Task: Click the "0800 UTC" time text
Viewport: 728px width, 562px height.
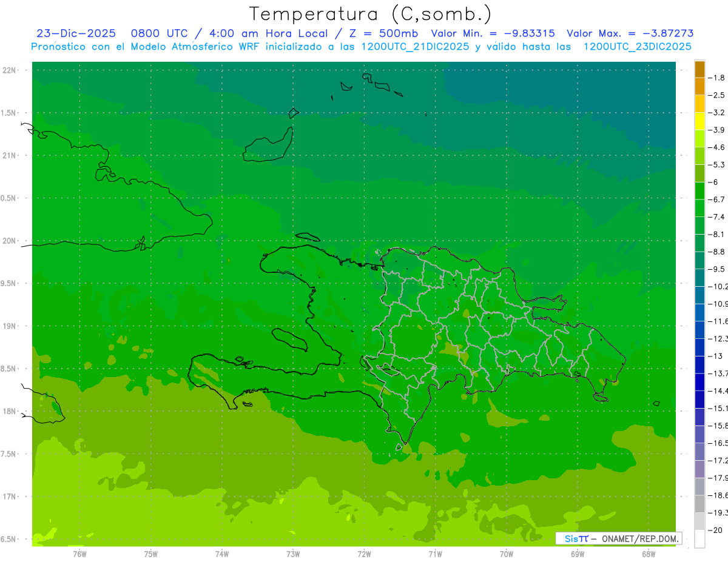Action: point(160,33)
